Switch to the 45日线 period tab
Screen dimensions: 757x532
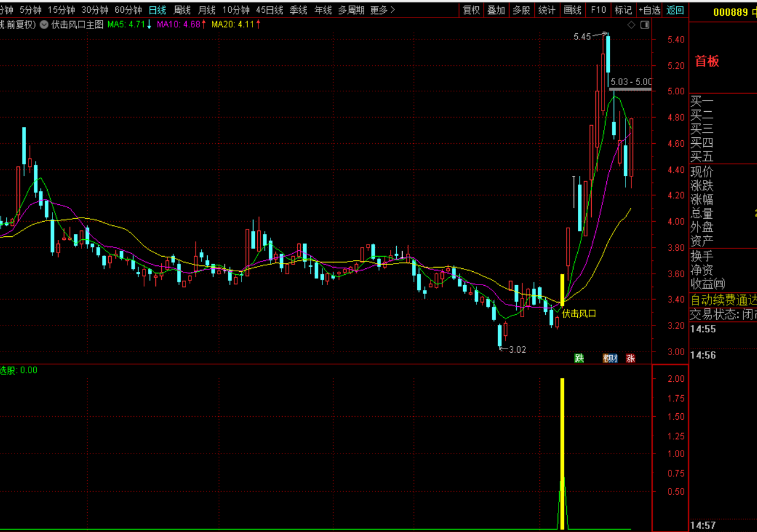(269, 10)
